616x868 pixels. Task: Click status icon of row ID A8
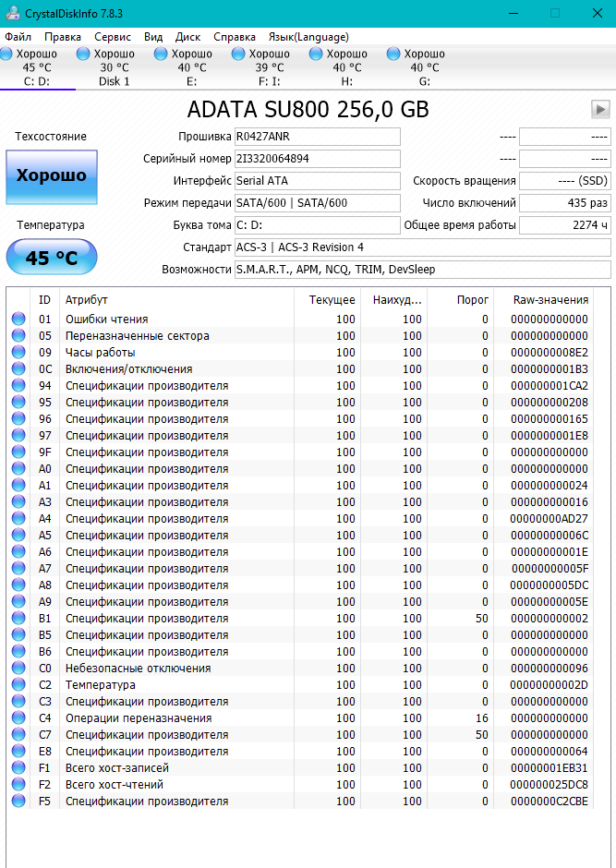click(18, 585)
